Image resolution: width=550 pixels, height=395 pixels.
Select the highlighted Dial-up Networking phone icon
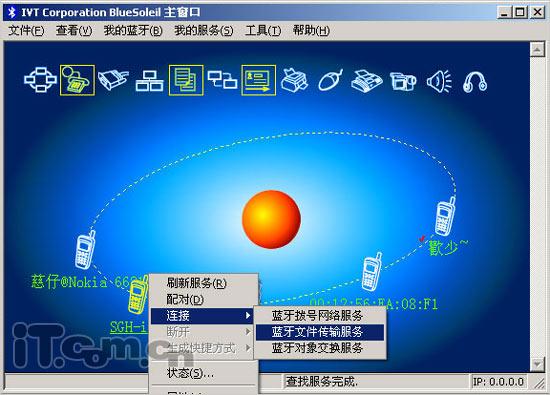coord(77,80)
